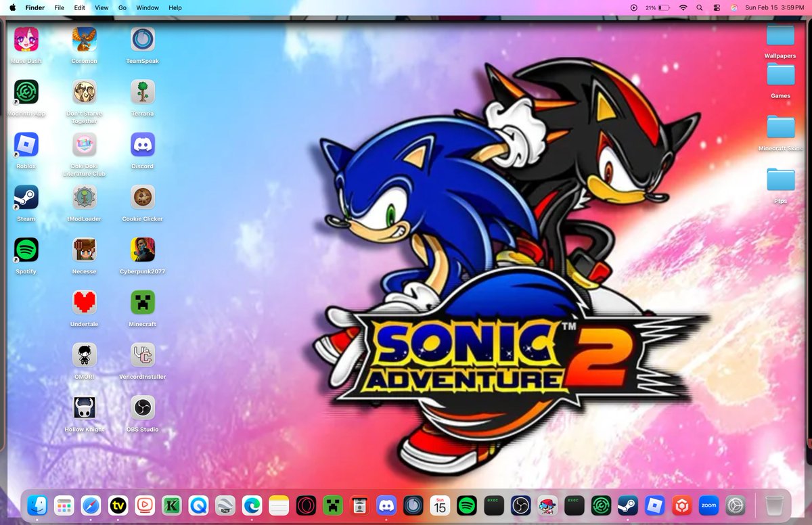Select the Undertale heart icon
Screen dimensions: 812x525
[85, 302]
